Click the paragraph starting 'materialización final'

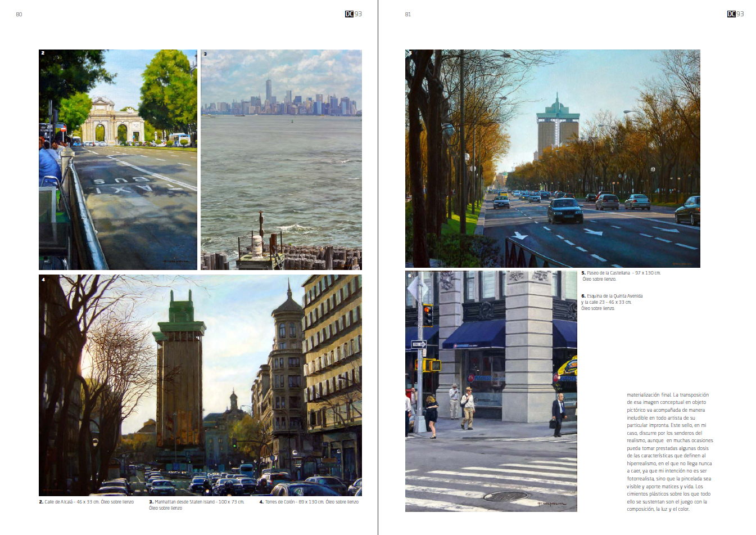click(669, 452)
